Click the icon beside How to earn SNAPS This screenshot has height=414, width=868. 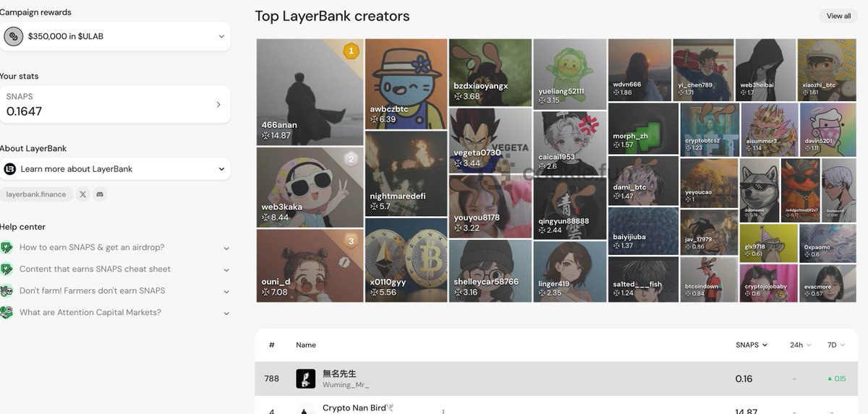point(7,248)
